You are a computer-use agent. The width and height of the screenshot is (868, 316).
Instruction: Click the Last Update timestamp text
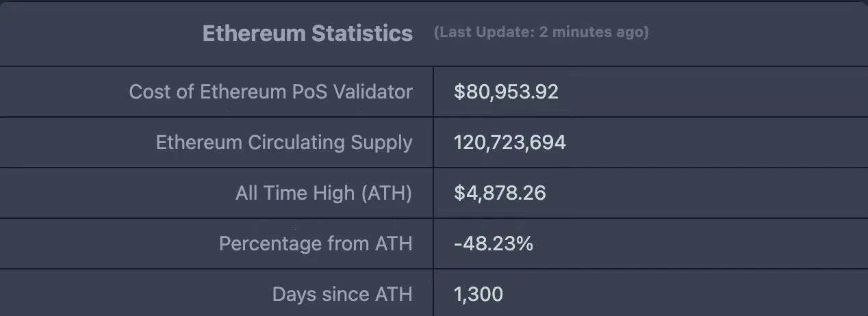[541, 32]
